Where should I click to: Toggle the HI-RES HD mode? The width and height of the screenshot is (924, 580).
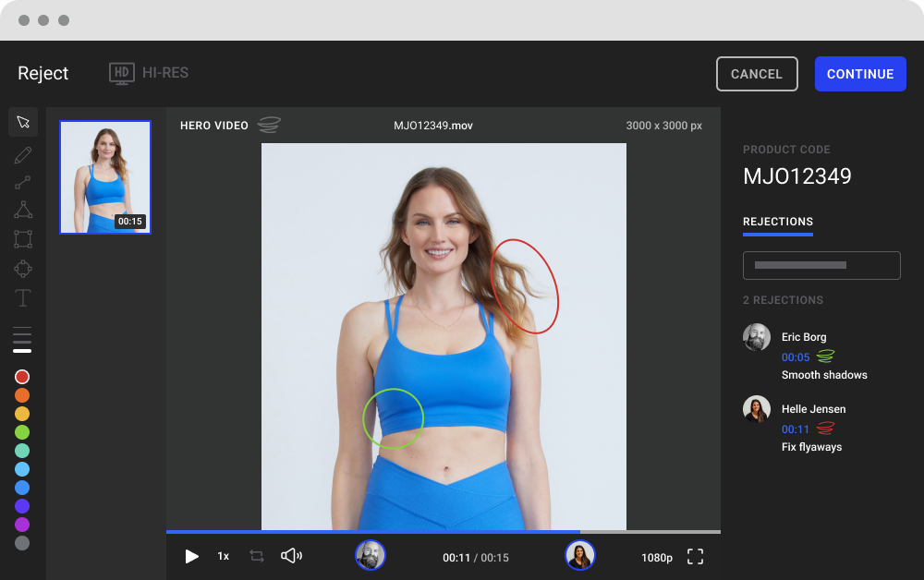149,73
